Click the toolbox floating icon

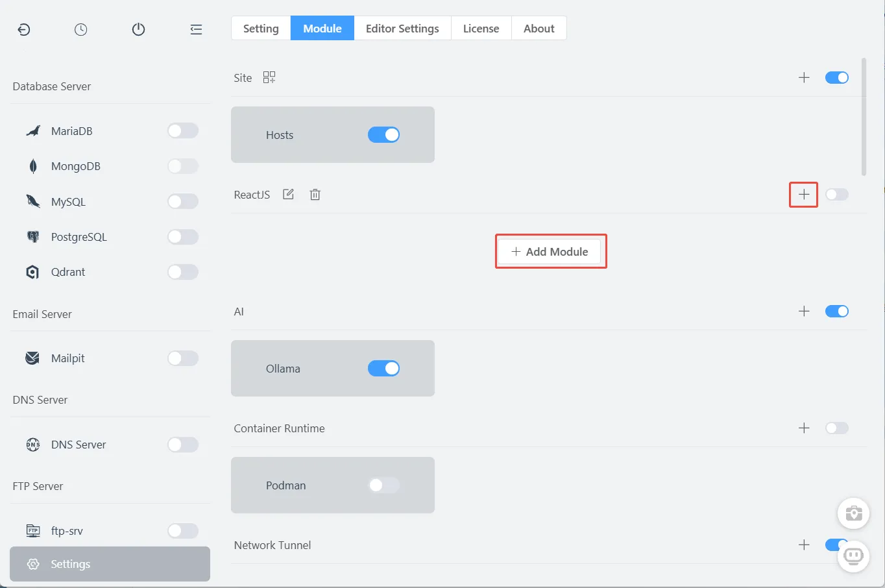[853, 513]
